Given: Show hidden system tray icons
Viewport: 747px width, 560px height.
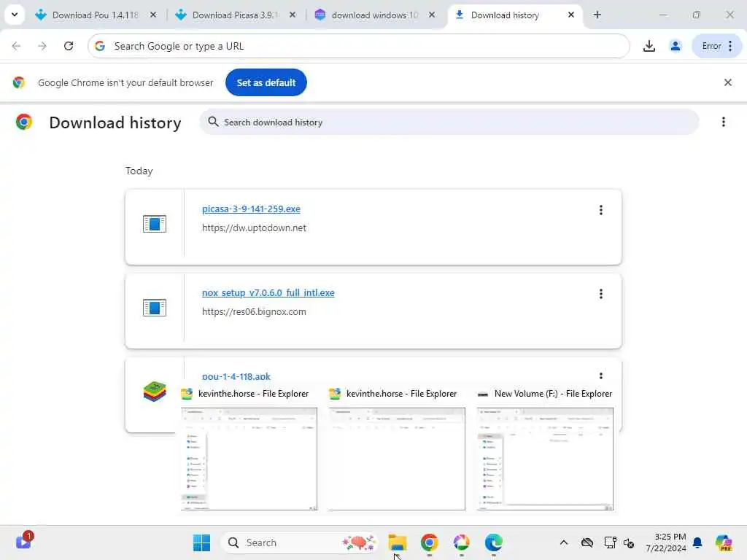Looking at the screenshot, I should pyautogui.click(x=564, y=542).
